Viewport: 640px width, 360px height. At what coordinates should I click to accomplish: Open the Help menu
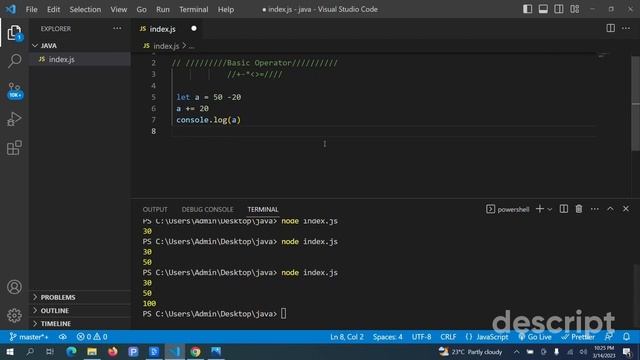[x=226, y=9]
